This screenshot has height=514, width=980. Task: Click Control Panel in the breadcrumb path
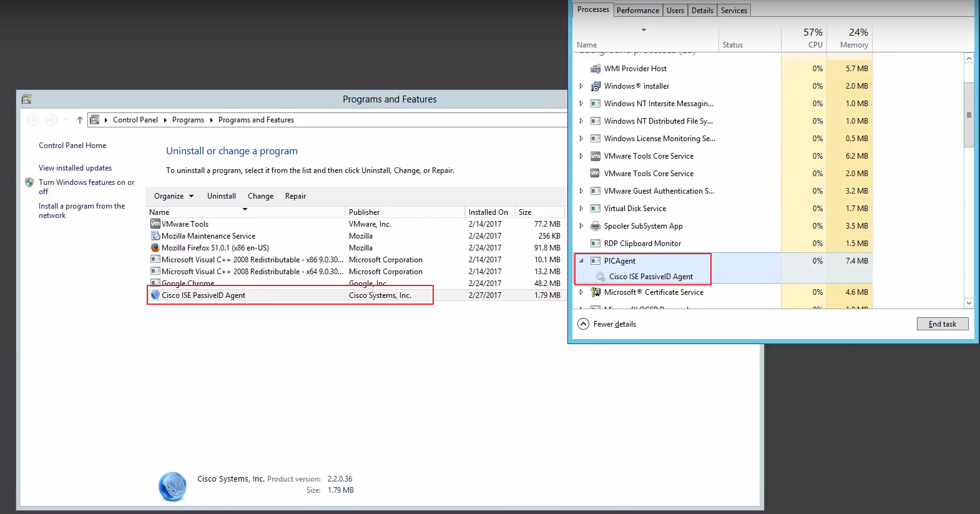tap(135, 120)
